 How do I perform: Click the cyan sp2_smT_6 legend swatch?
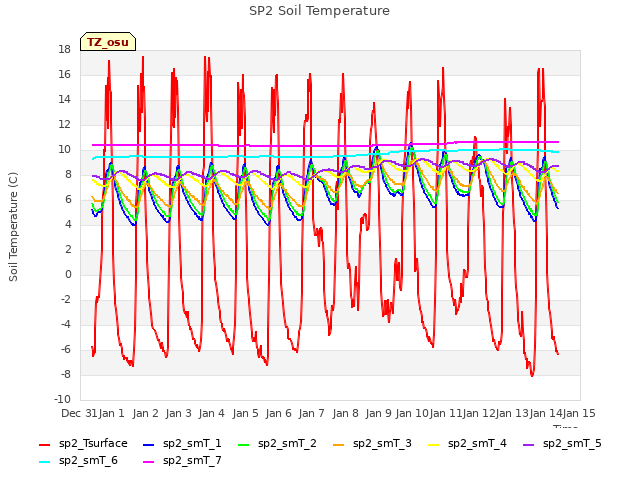click(44, 462)
